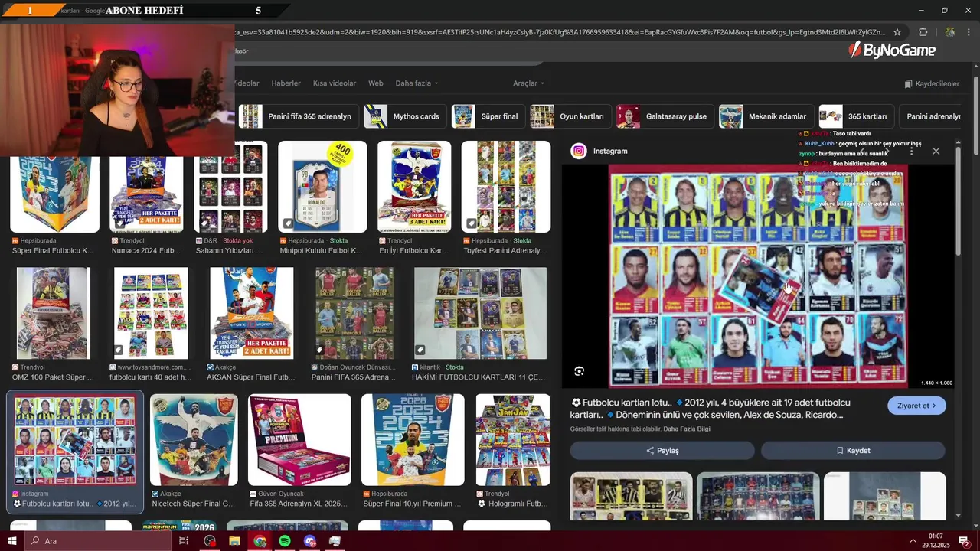980x551 pixels.
Task: Click the tag badge on the HAKİMİ futbolcu kartları image
Action: coord(420,350)
